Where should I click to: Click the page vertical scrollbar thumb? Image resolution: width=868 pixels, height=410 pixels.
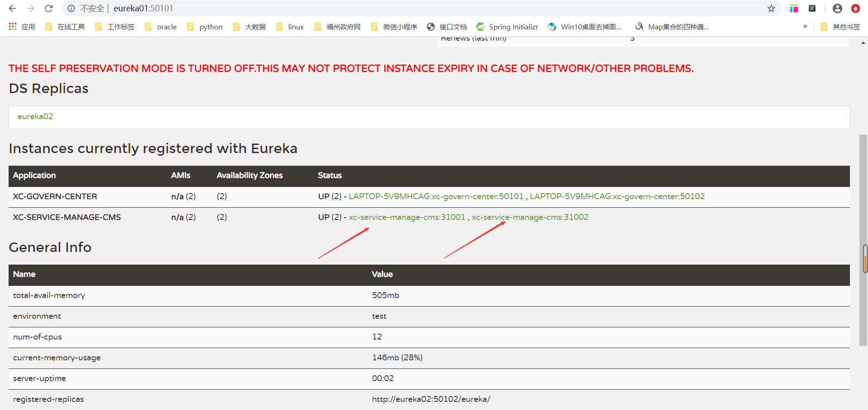pyautogui.click(x=863, y=239)
